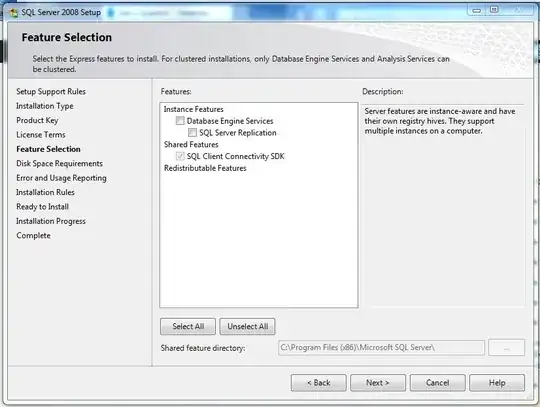Click the SQL Server 2008 Setup title icon
The width and height of the screenshot is (540, 407).
(x=14, y=13)
